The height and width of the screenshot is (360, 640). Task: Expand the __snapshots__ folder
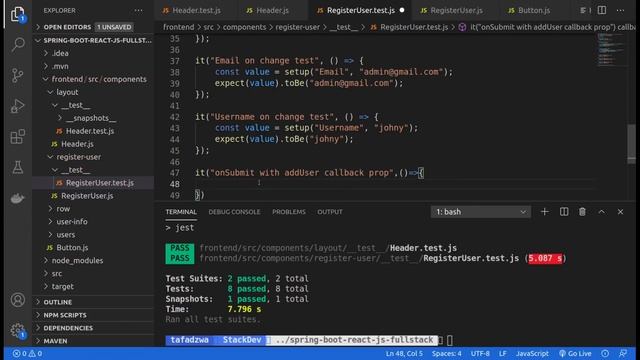[93, 118]
